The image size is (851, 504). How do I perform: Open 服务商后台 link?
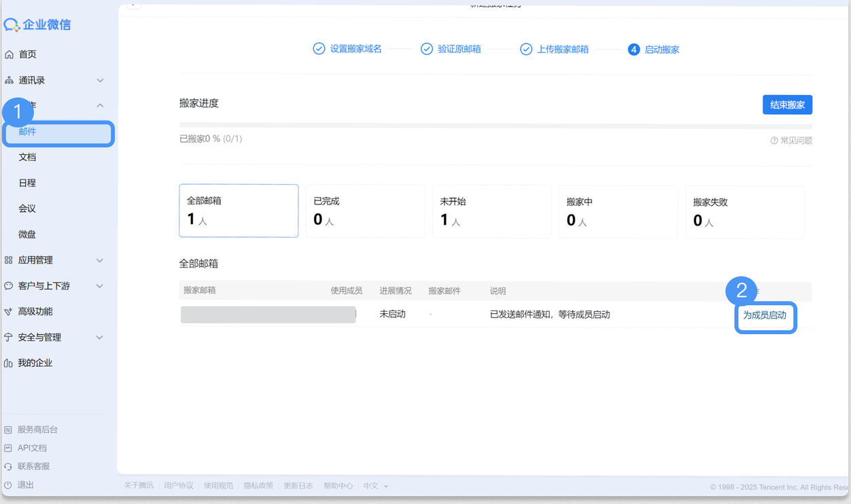(38, 430)
